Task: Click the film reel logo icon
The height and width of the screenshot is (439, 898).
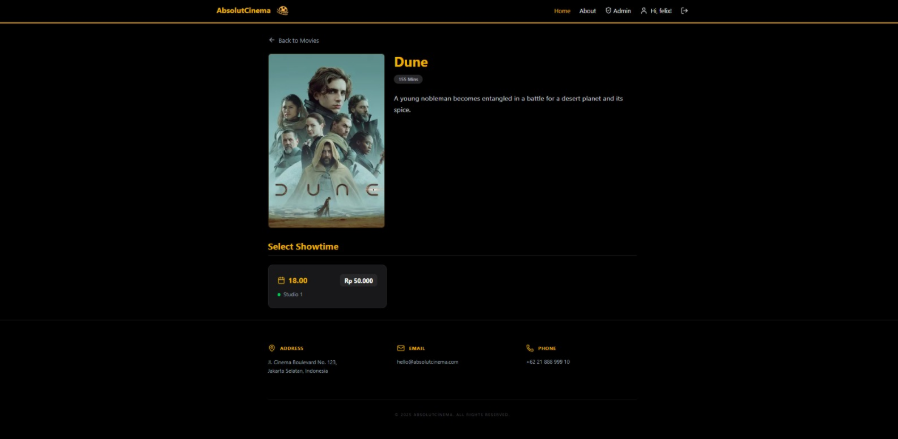Action: [x=282, y=10]
